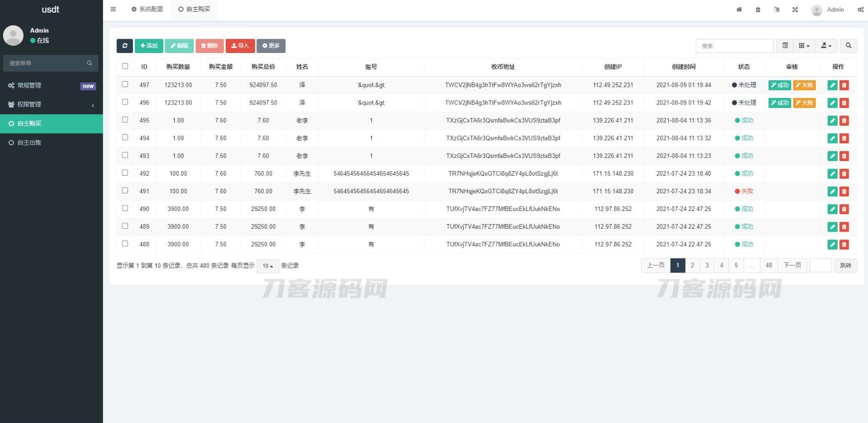Check the box for row 496
The width and height of the screenshot is (868, 423).
pyautogui.click(x=125, y=102)
